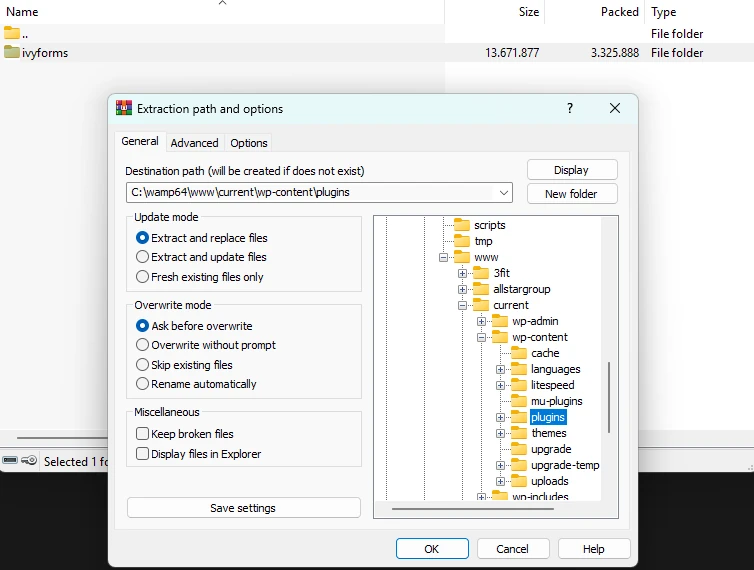This screenshot has width=754, height=570.
Task: Click the uploads folder icon
Action: coord(519,481)
